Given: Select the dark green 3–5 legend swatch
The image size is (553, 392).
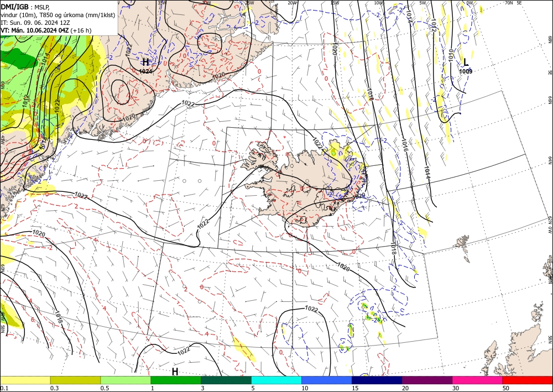Looking at the screenshot, I should point(226,380).
